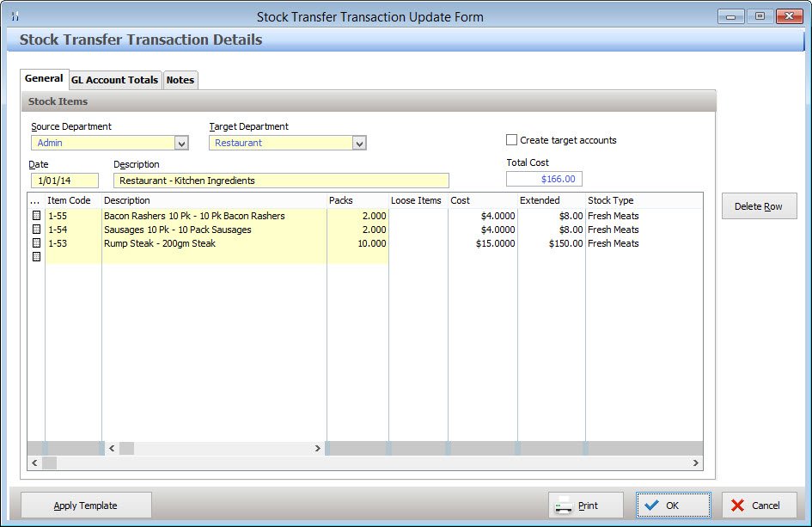
Task: Confirm the form with OK
Action: tap(673, 505)
